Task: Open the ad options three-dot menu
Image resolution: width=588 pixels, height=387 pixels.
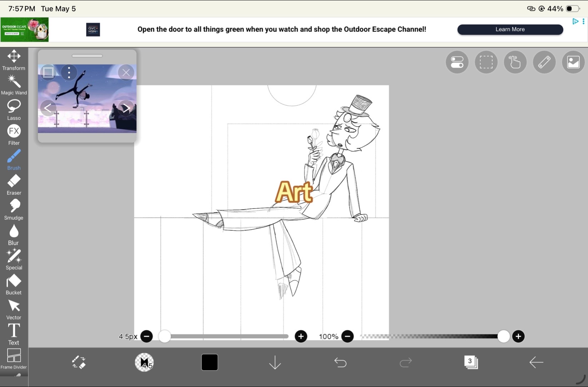Action: tap(583, 21)
